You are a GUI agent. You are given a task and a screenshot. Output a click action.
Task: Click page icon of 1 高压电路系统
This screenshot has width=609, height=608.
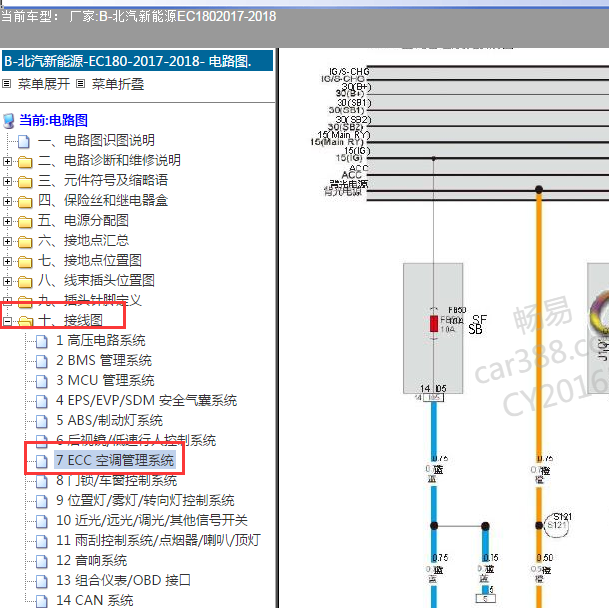coord(42,341)
